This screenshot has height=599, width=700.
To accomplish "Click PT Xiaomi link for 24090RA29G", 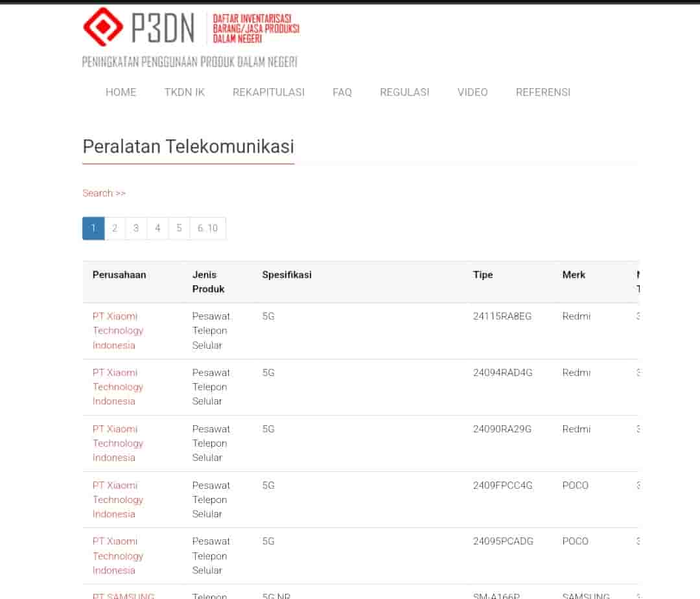I will 117,443.
